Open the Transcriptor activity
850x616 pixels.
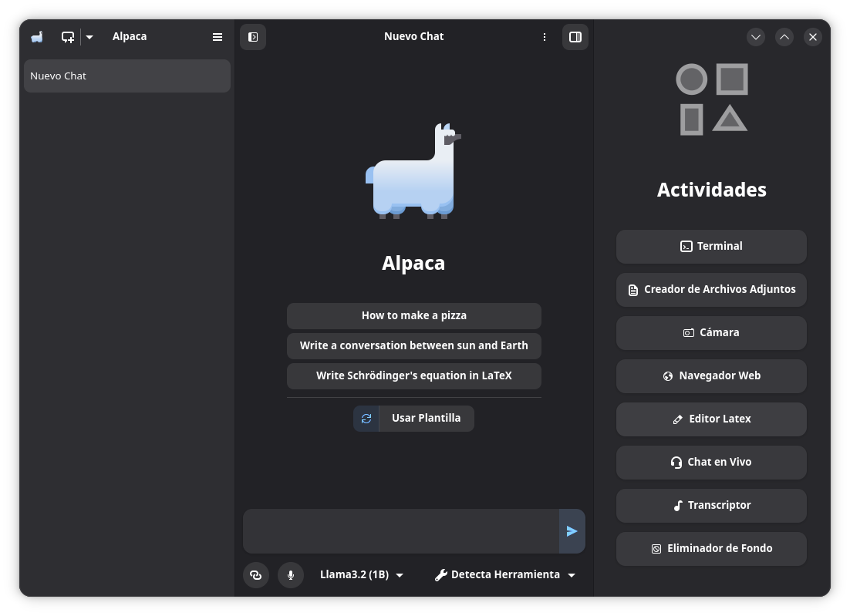[x=711, y=506]
